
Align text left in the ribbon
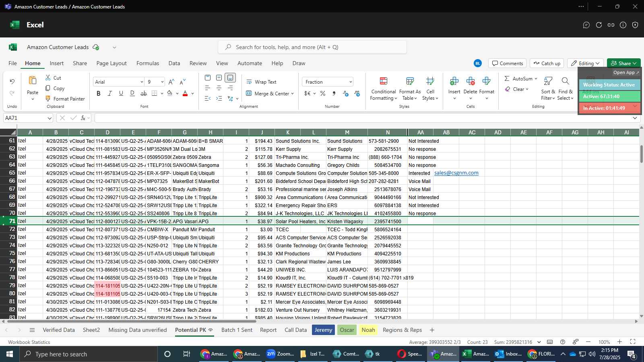(208, 88)
